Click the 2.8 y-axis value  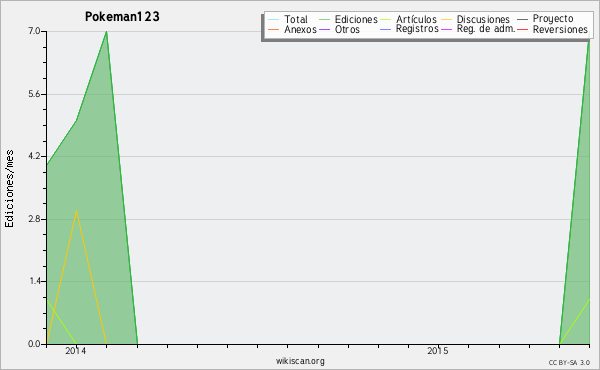(34, 219)
